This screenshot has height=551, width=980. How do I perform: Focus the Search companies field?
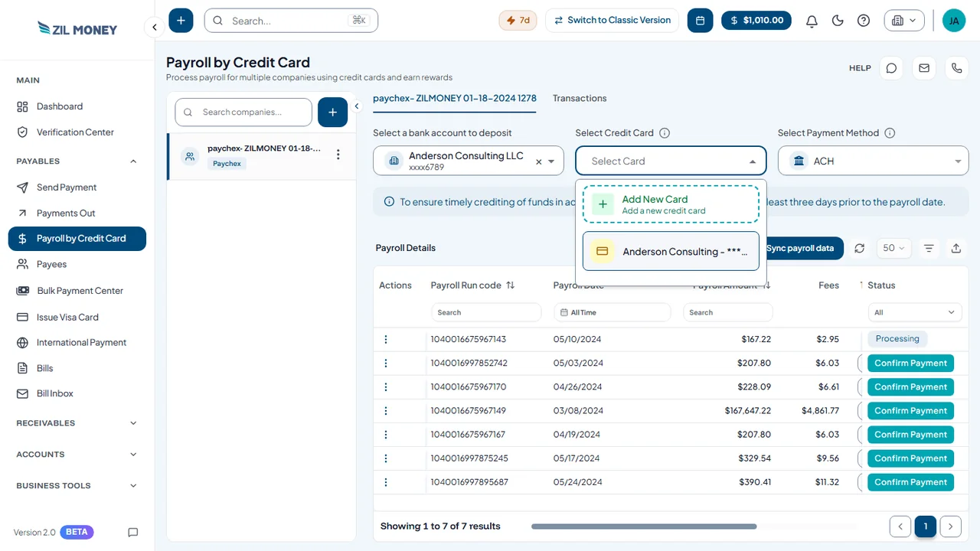(x=243, y=112)
